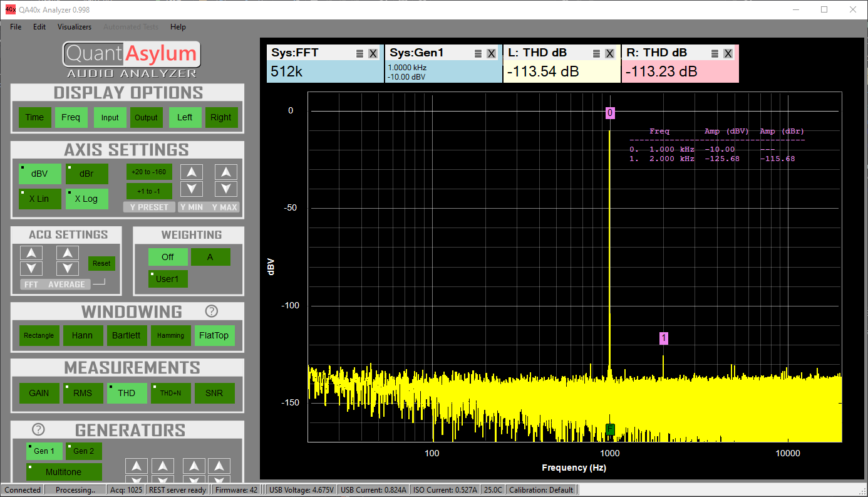The width and height of the screenshot is (868, 497).
Task: Click the green F marker on the frequency axis
Action: click(x=610, y=429)
